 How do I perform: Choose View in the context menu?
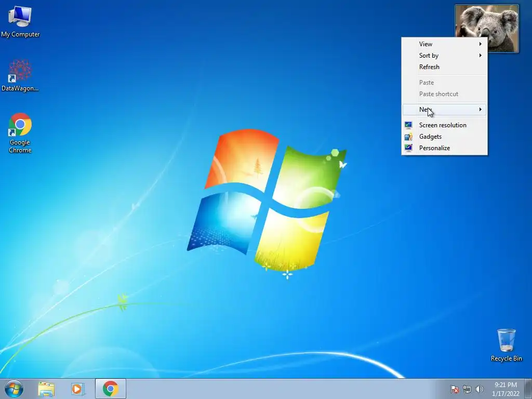click(x=445, y=44)
